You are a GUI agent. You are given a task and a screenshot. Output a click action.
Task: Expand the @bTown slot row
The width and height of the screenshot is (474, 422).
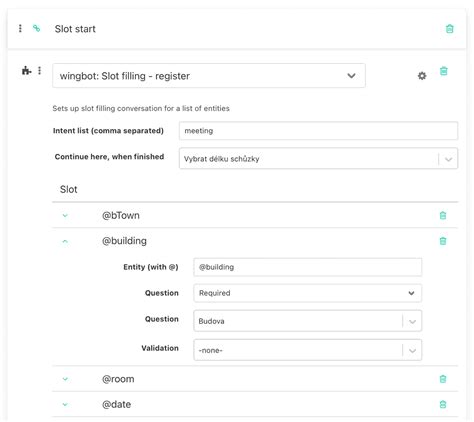65,215
